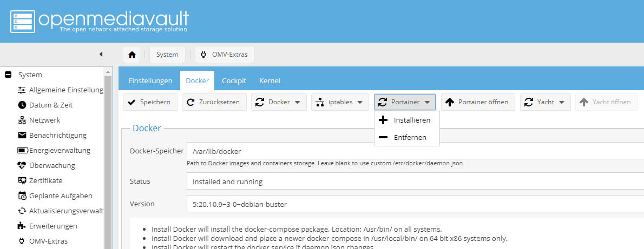This screenshot has width=644, height=249.
Task: Open Netzwerk in the sidebar
Action: (45, 120)
